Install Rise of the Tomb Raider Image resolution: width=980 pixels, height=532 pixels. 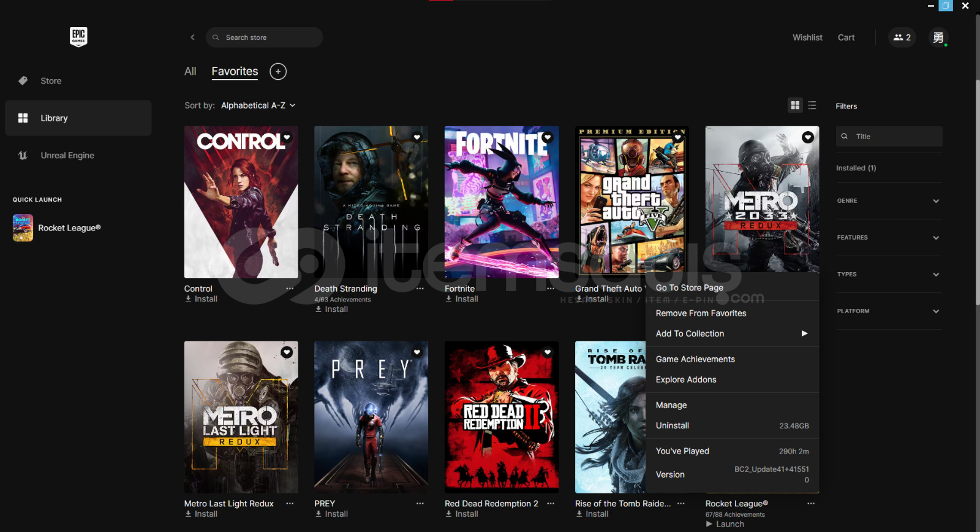pyautogui.click(x=592, y=514)
